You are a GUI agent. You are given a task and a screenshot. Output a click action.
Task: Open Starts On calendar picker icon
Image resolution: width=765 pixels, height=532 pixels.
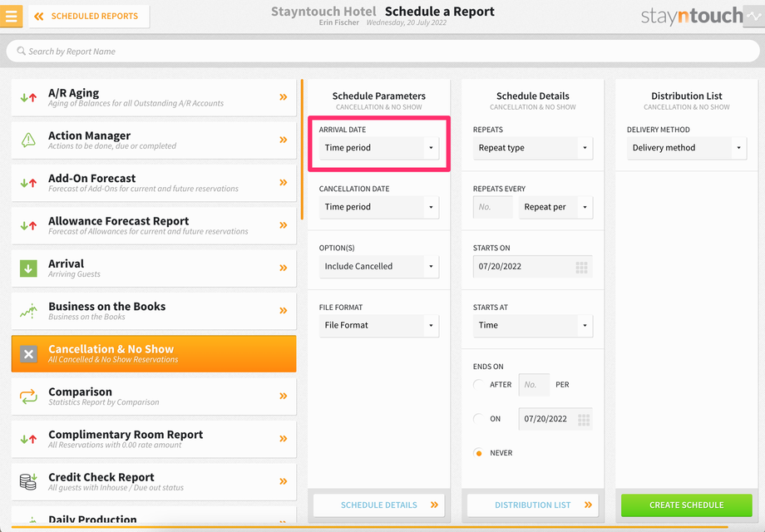tap(581, 267)
